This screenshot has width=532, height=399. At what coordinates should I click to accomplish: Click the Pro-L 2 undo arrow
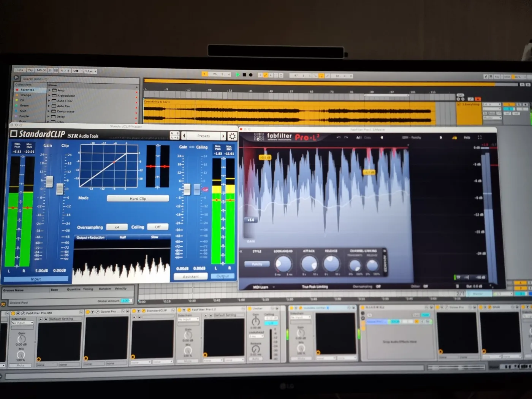[x=339, y=138]
